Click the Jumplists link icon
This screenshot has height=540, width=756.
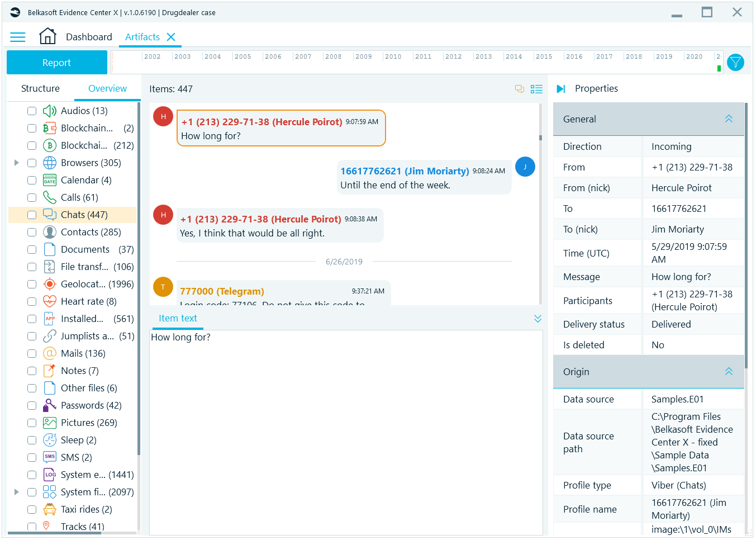50,336
